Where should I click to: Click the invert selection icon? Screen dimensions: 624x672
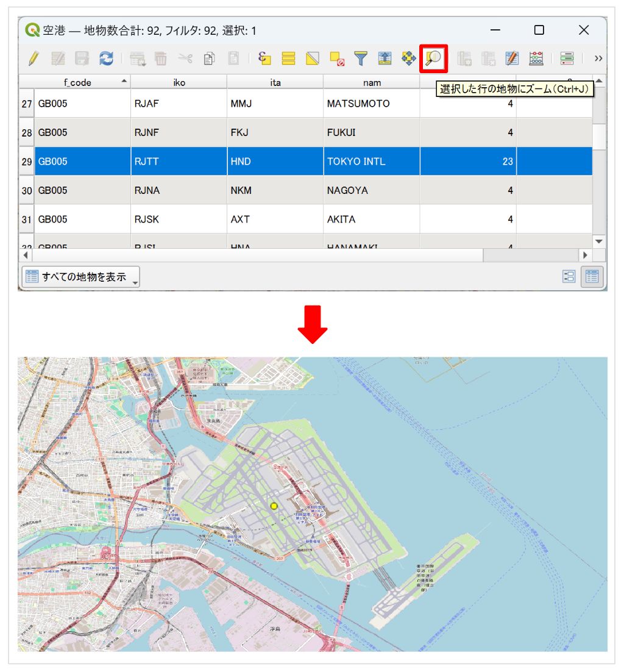click(312, 59)
